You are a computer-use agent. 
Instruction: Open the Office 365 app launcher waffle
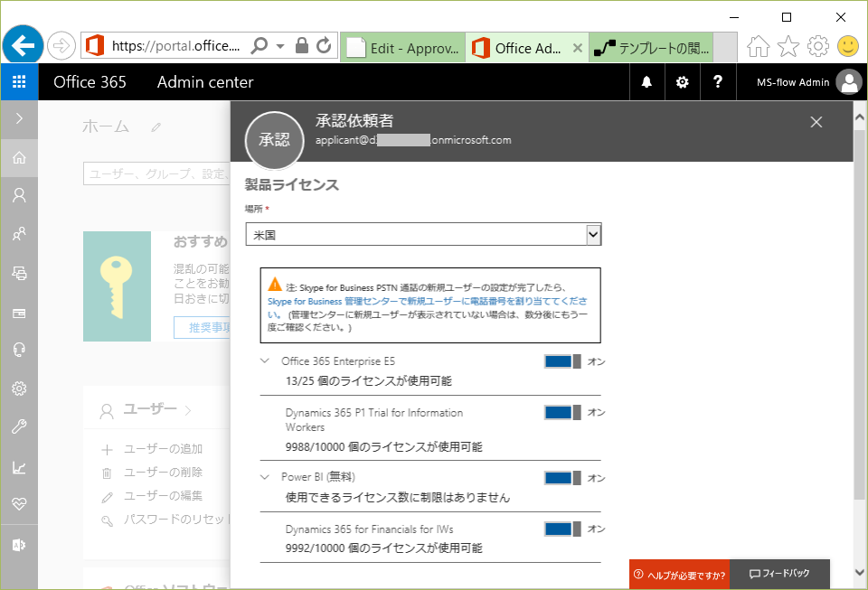[19, 82]
